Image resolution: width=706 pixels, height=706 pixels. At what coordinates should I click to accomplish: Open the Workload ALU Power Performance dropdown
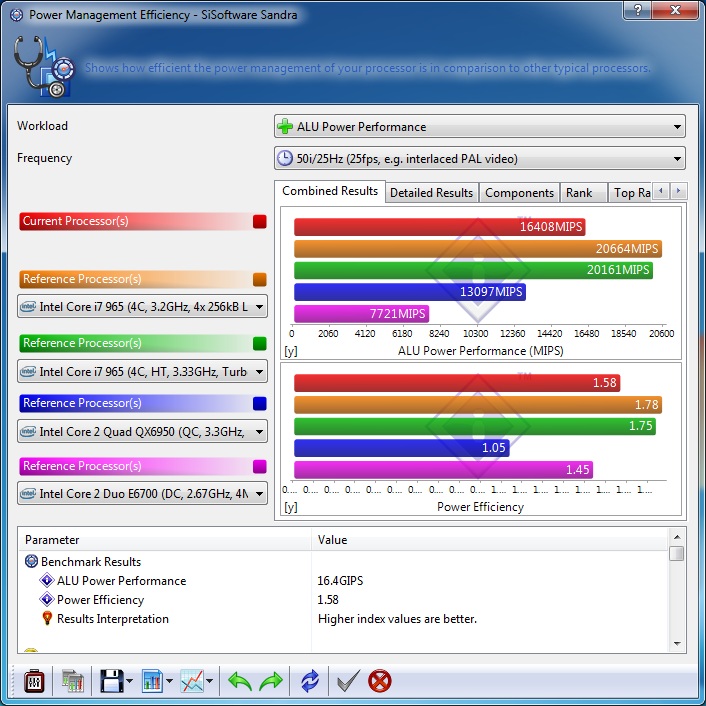(x=480, y=127)
